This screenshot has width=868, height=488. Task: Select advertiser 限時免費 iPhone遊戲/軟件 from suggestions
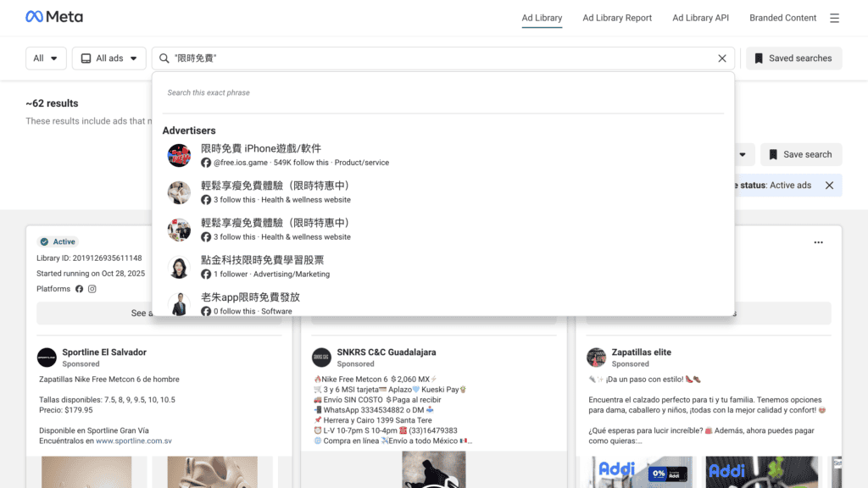pyautogui.click(x=260, y=147)
